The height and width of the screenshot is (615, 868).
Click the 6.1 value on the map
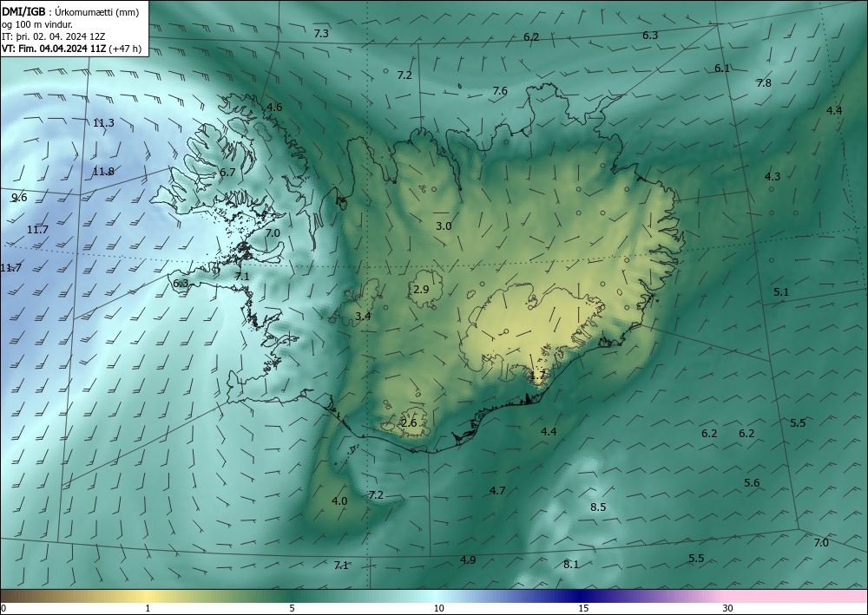722,69
